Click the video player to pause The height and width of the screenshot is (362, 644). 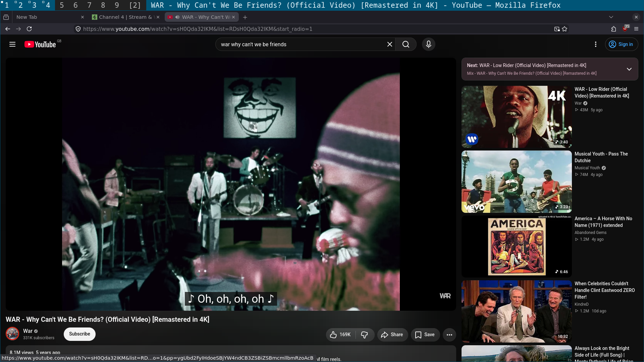231,184
